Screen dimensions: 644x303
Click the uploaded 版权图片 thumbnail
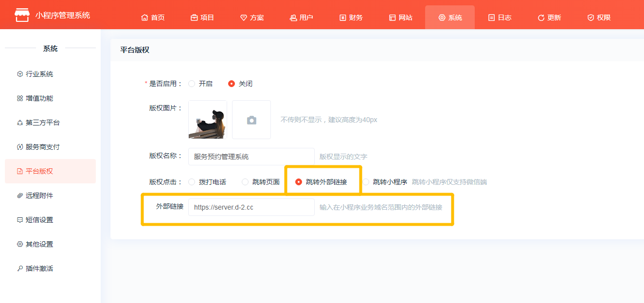pyautogui.click(x=208, y=120)
